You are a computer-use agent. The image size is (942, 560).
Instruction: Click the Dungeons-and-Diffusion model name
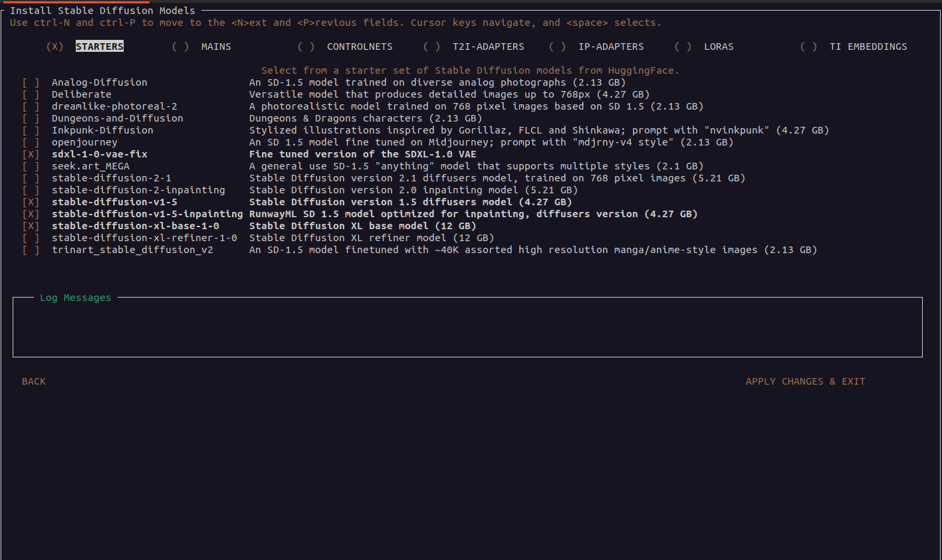coord(118,118)
